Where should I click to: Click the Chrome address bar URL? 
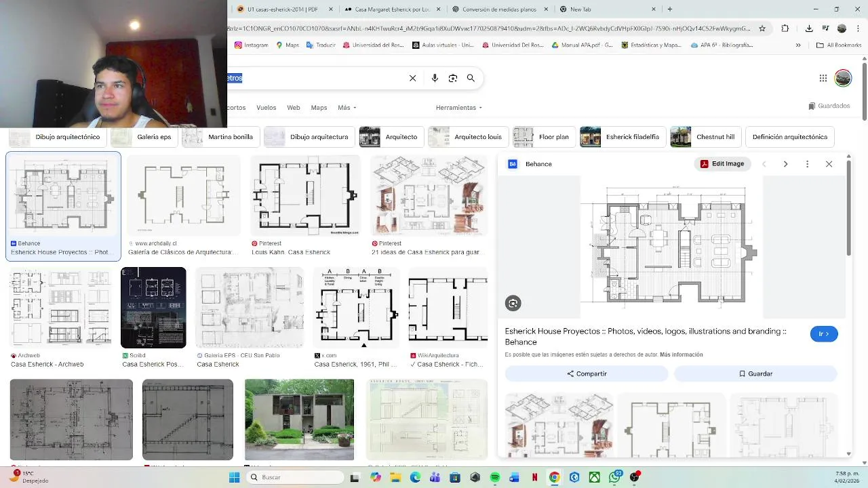[x=488, y=28]
